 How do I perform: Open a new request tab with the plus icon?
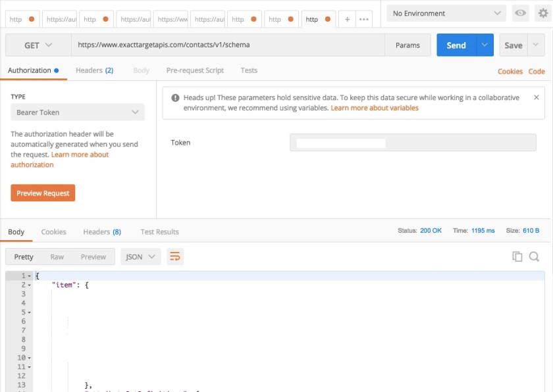pyautogui.click(x=346, y=19)
